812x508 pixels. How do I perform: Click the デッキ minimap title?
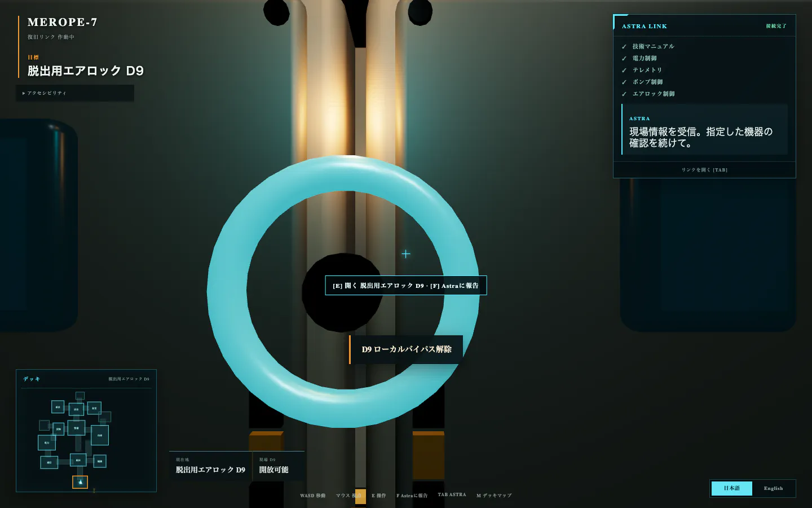[32, 379]
